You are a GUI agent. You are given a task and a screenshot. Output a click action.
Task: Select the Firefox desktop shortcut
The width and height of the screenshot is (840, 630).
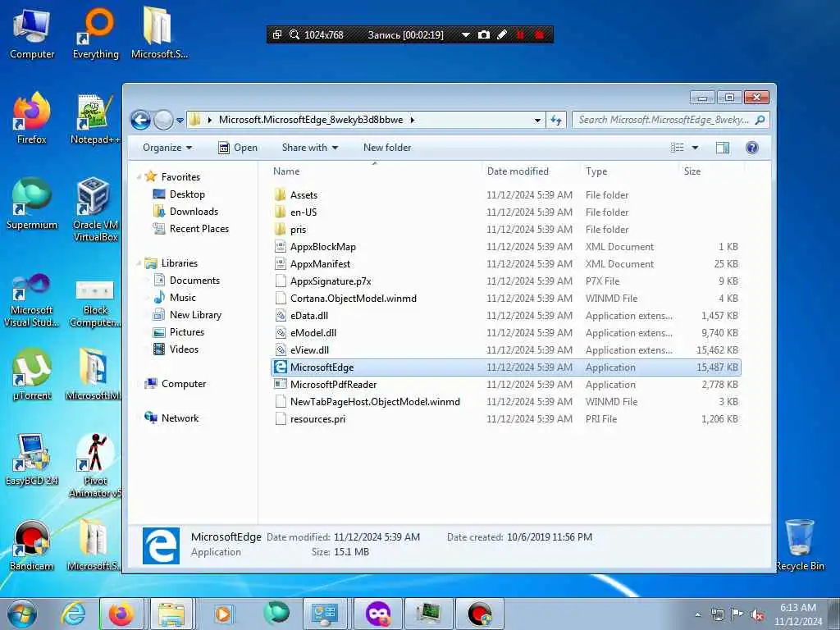tap(32, 119)
